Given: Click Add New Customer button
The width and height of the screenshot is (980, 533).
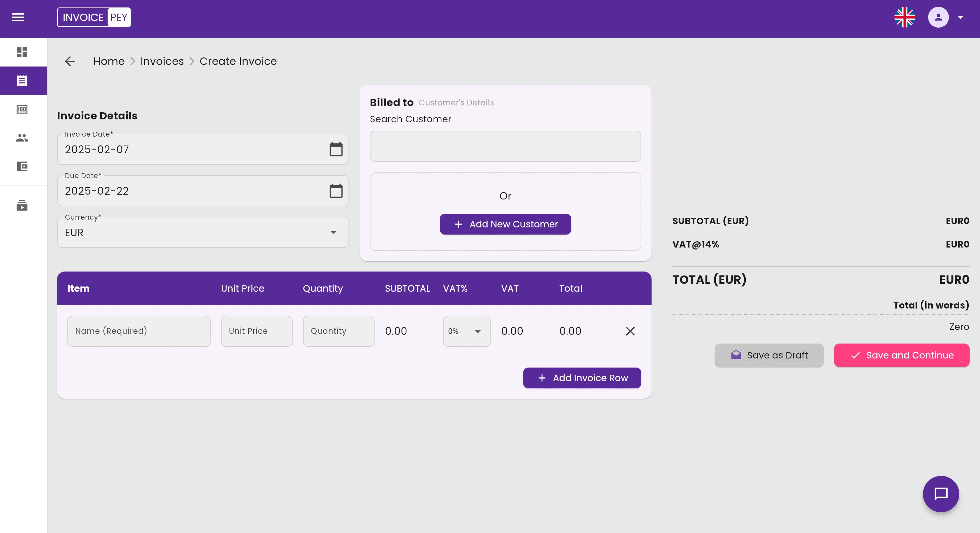Looking at the screenshot, I should pos(505,224).
